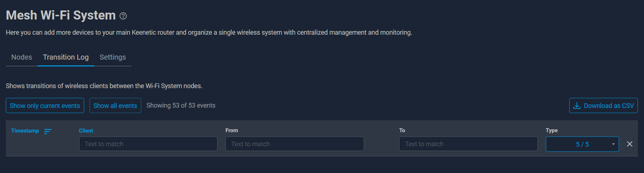This screenshot has width=644, height=173.
Task: Click the help question mark icon
Action: [x=123, y=16]
